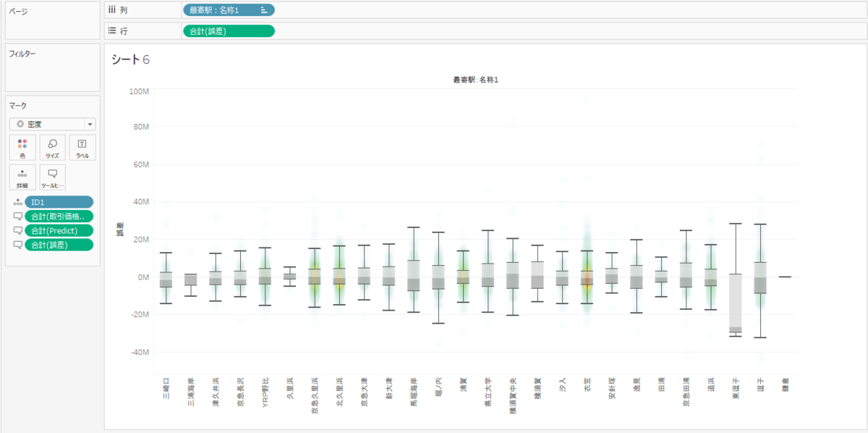This screenshot has height=433, width=868.
Task: Click the マーク (Marks) card header
Action: [x=17, y=106]
